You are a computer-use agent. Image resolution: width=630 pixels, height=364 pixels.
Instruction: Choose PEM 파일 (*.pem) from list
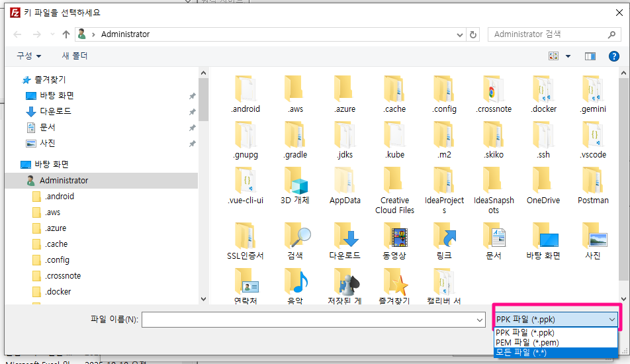coord(556,342)
